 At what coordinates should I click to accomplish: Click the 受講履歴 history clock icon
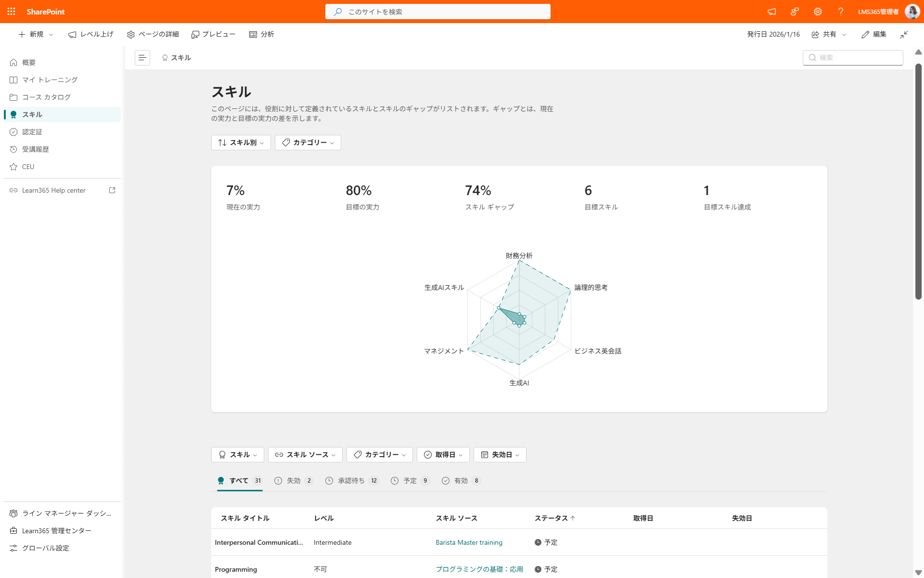[13, 149]
